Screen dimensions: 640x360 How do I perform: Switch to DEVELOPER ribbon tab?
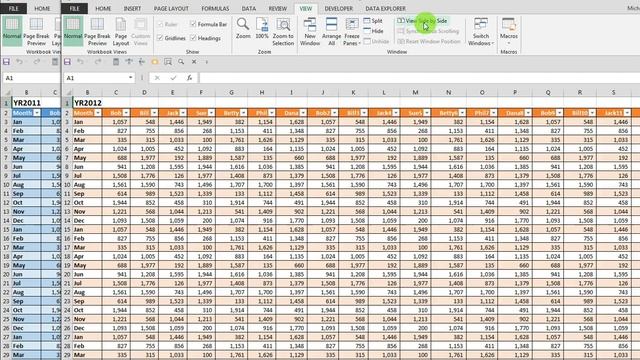pos(338,8)
